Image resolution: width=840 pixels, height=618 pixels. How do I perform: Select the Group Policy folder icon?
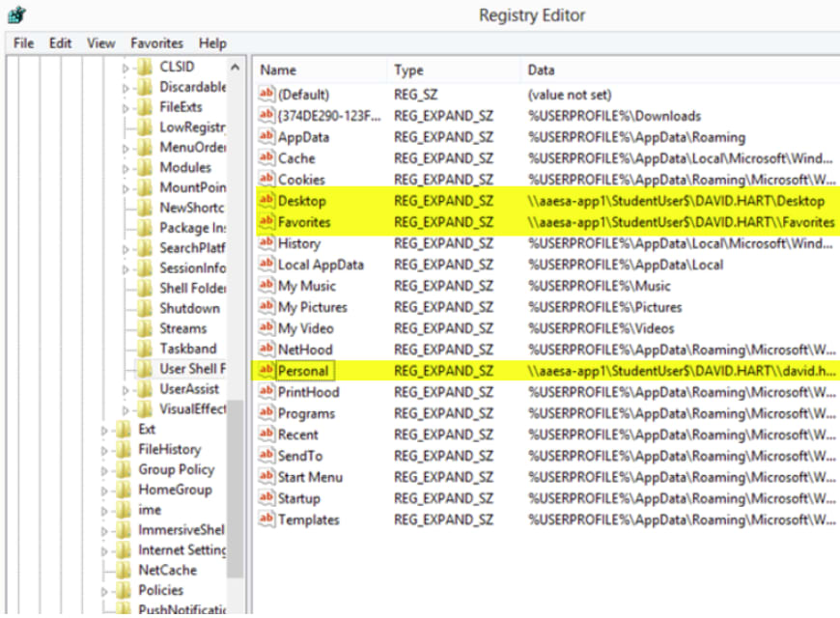click(x=124, y=469)
